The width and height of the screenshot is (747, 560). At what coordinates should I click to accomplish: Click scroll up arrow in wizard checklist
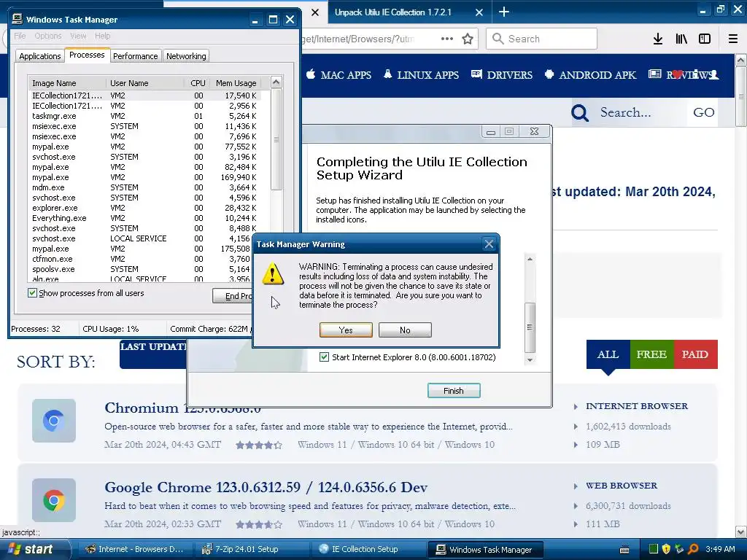(530, 259)
